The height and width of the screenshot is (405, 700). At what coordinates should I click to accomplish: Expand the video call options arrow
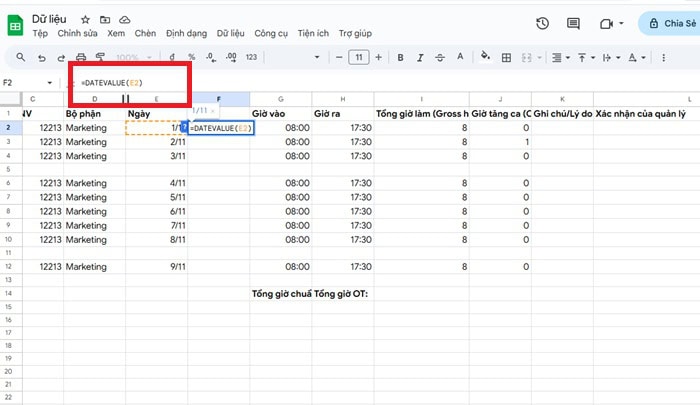click(621, 24)
